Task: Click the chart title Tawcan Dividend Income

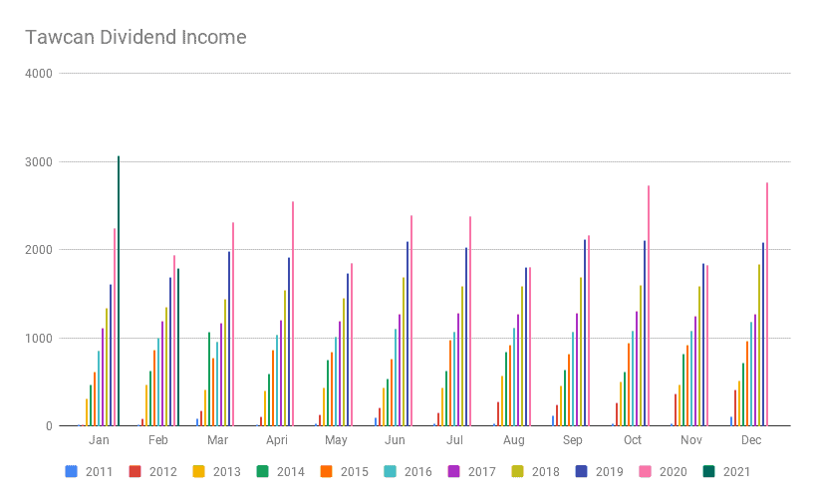Action: (136, 38)
